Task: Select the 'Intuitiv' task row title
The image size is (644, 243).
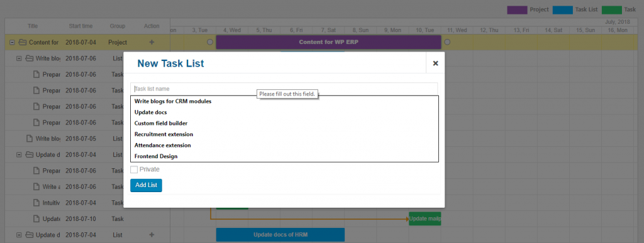Action: pos(52,203)
